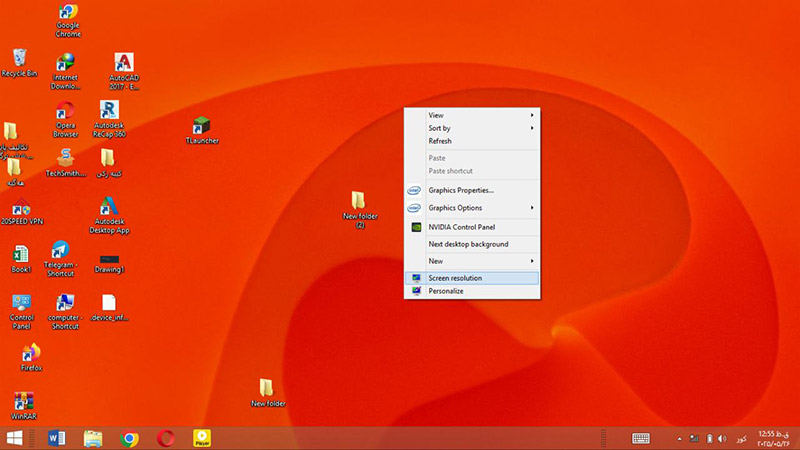Image resolution: width=800 pixels, height=450 pixels.
Task: Open Word from the taskbar
Action: coord(56,438)
